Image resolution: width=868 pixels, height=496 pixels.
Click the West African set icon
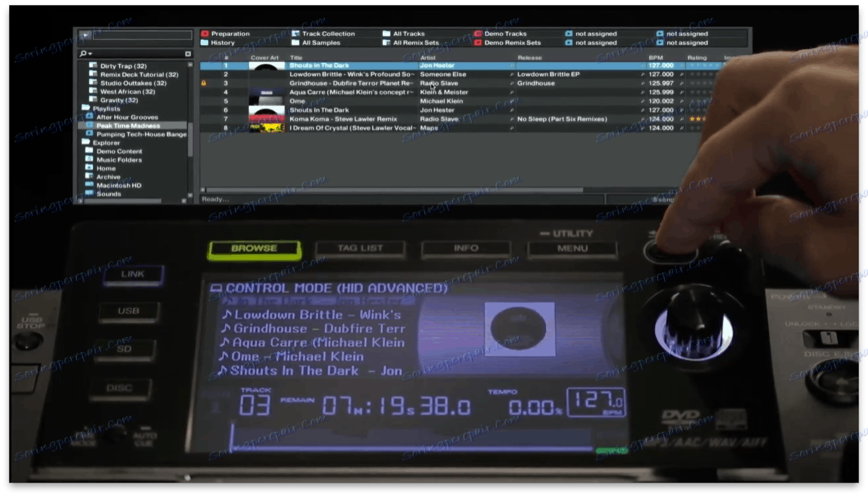click(x=94, y=92)
